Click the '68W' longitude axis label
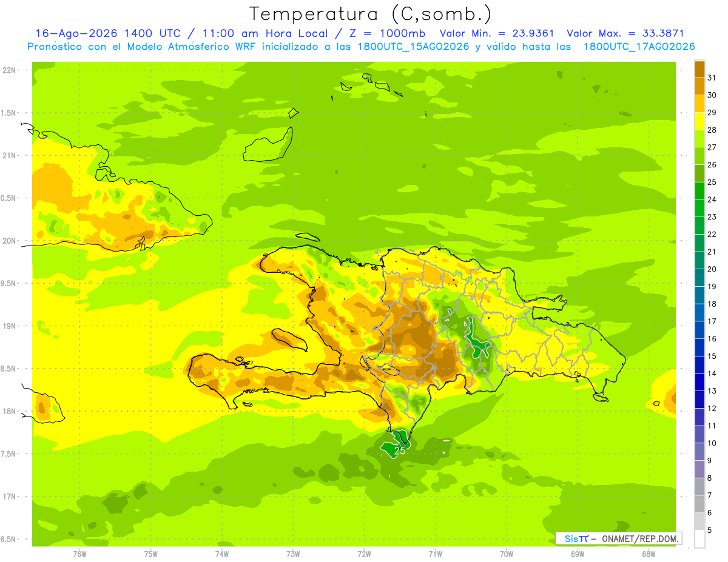The width and height of the screenshot is (728, 562). (x=649, y=554)
